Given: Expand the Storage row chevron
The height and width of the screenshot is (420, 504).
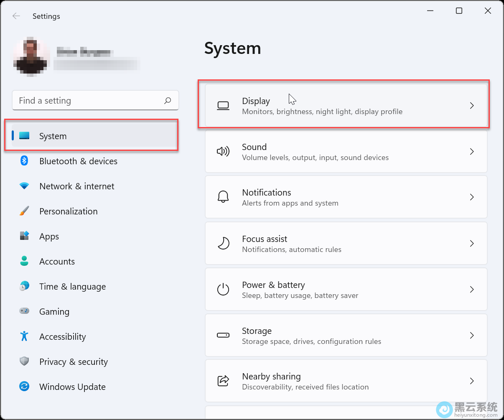Looking at the screenshot, I should point(471,335).
